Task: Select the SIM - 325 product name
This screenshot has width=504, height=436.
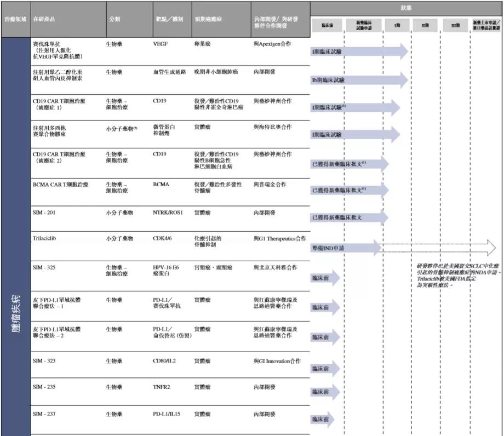Action: pyautogui.click(x=44, y=268)
